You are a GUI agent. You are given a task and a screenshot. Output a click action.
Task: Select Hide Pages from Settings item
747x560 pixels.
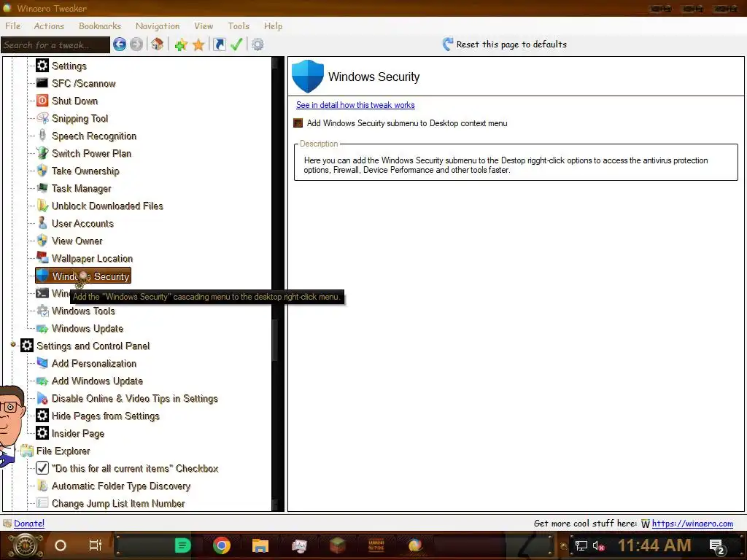pos(105,416)
